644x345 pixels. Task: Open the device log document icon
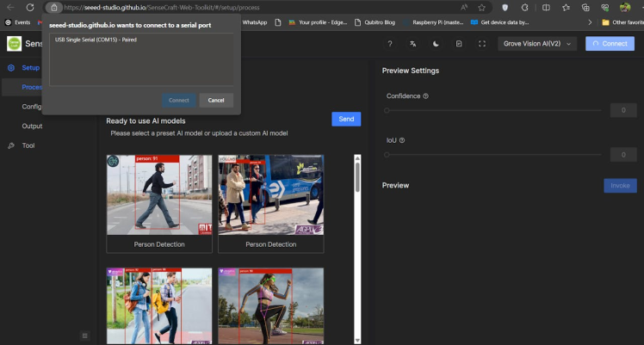[x=459, y=44]
